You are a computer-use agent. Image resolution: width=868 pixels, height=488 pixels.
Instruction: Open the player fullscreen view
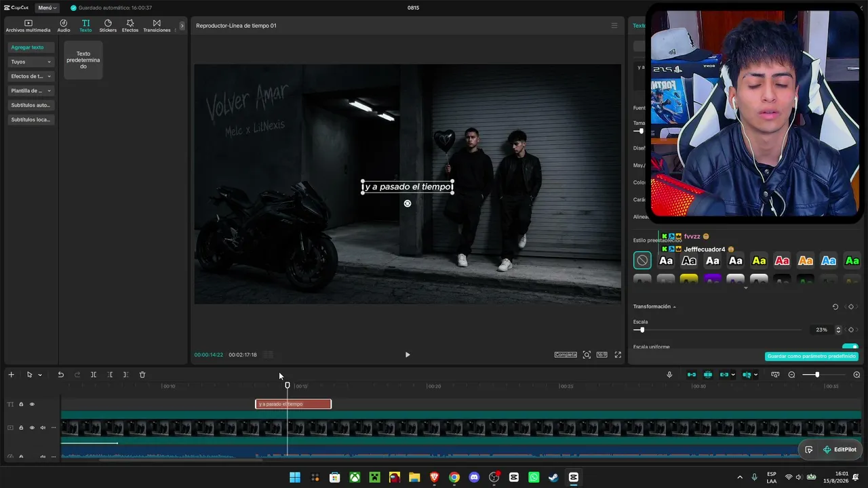tap(618, 354)
